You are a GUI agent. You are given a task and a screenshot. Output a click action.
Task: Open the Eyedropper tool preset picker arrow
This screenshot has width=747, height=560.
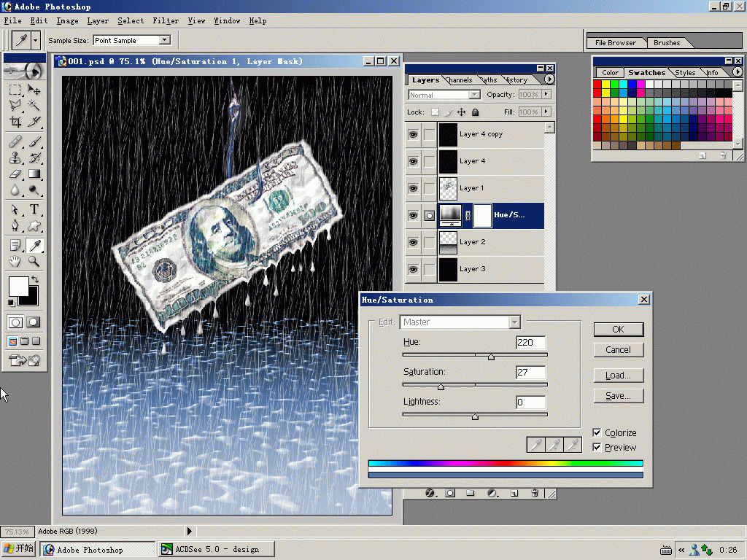[35, 41]
